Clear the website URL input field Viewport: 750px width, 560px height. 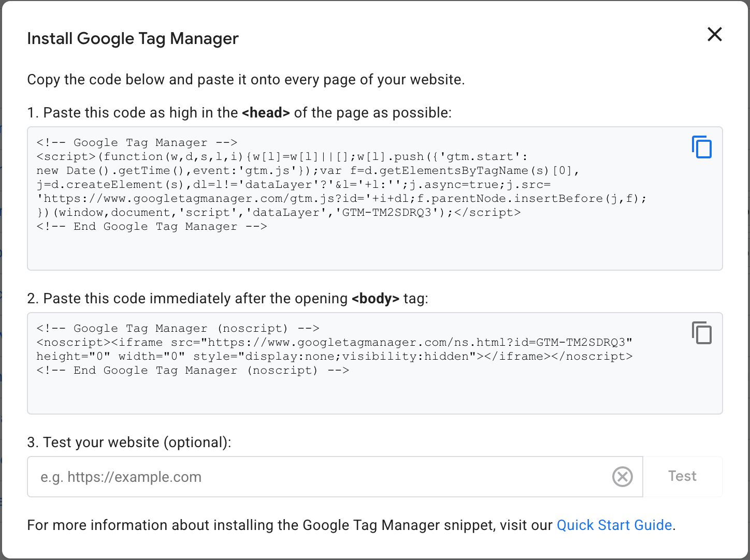(x=623, y=477)
